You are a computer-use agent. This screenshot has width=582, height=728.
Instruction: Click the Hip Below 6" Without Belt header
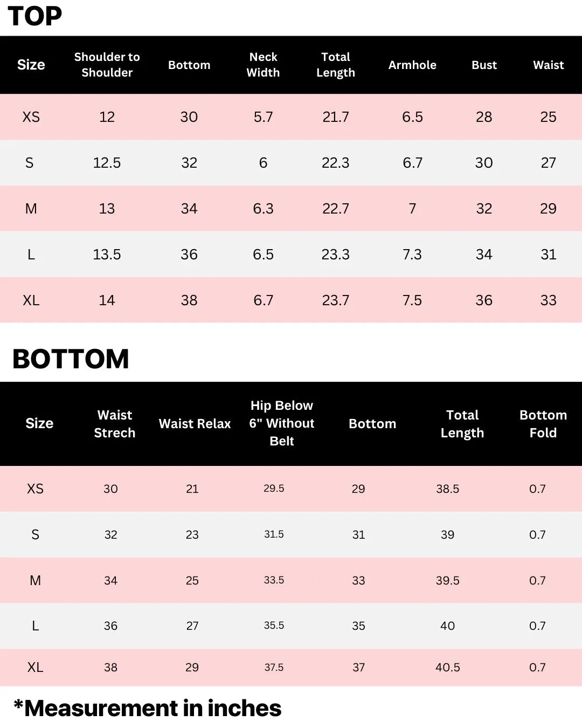click(x=281, y=423)
